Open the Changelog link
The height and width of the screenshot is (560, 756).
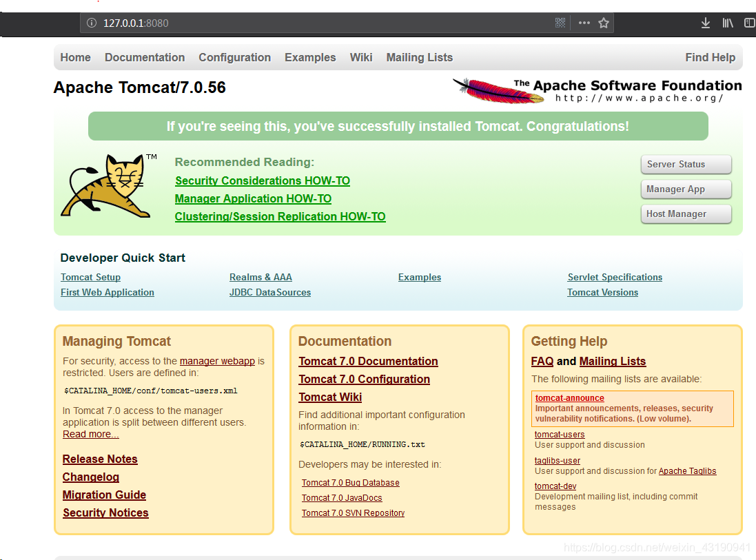tap(91, 477)
